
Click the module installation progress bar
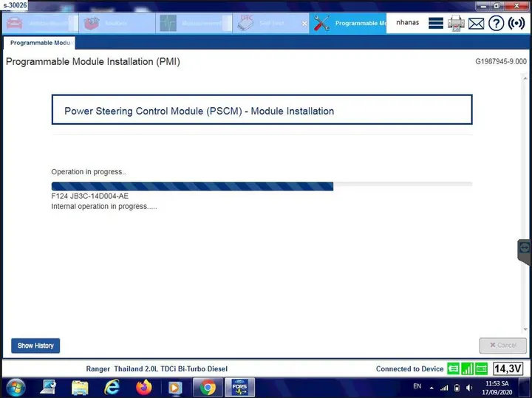point(262,186)
